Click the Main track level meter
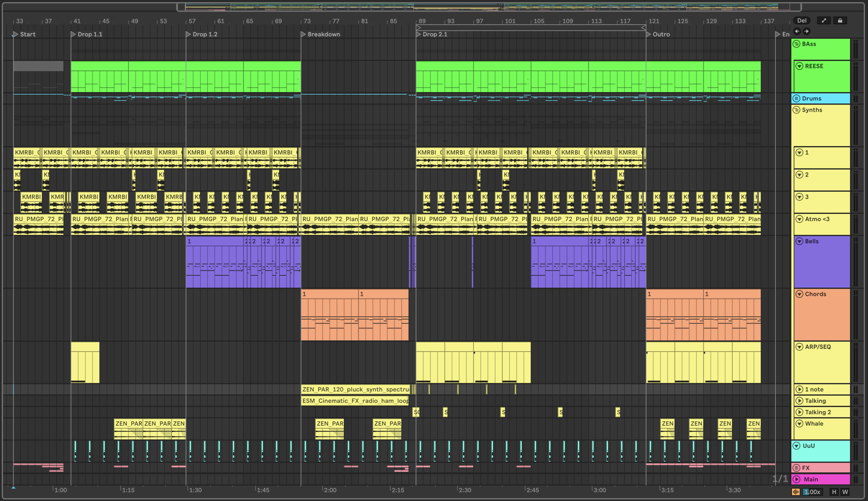The width and height of the screenshot is (868, 501). pos(856,479)
